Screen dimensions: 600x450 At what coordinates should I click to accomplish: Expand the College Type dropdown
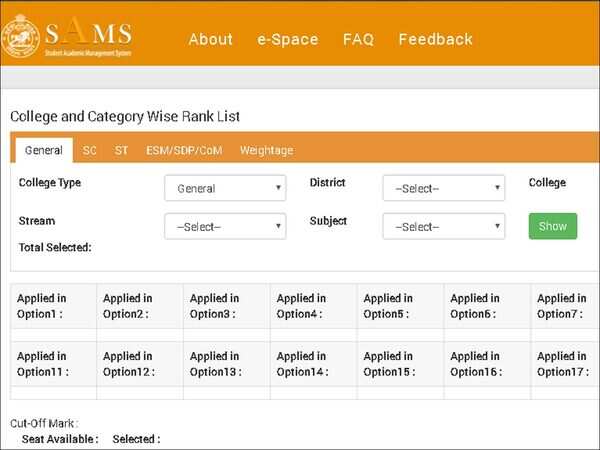(225, 188)
